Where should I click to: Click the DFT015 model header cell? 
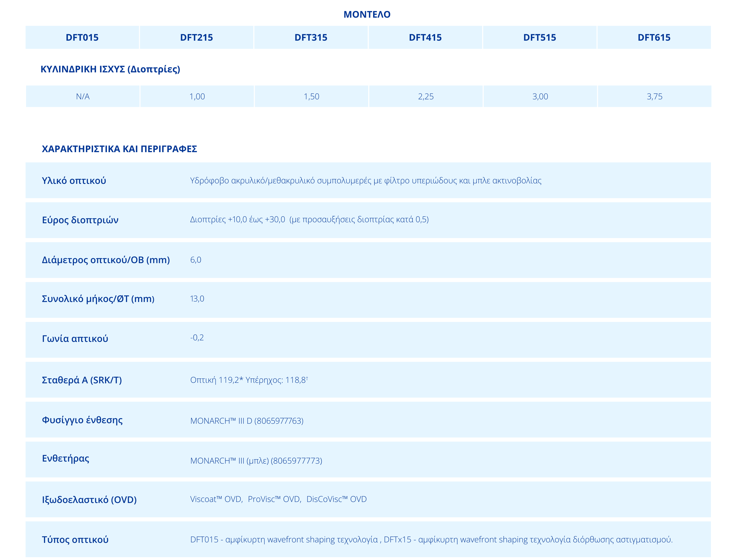pos(82,37)
